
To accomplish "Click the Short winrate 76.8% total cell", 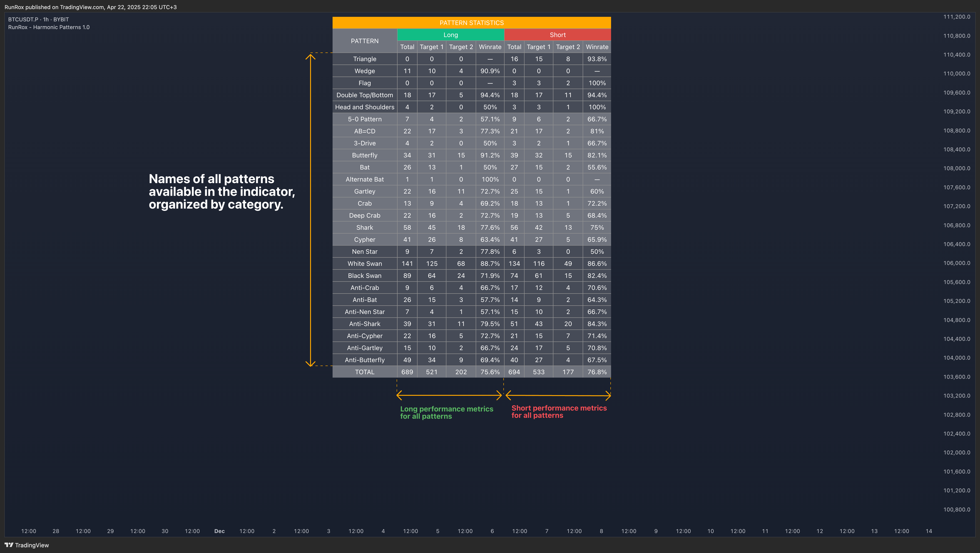I will click(x=597, y=372).
